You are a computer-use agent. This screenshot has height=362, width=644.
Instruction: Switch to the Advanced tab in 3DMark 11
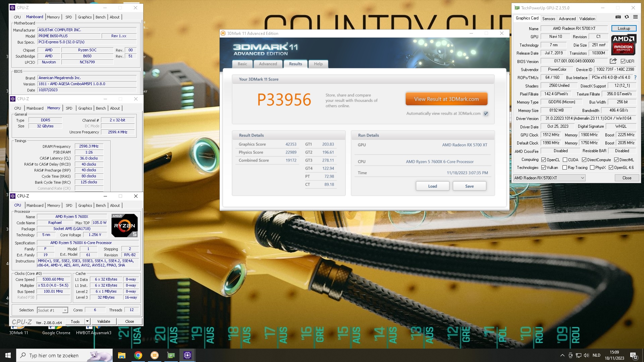click(x=268, y=64)
